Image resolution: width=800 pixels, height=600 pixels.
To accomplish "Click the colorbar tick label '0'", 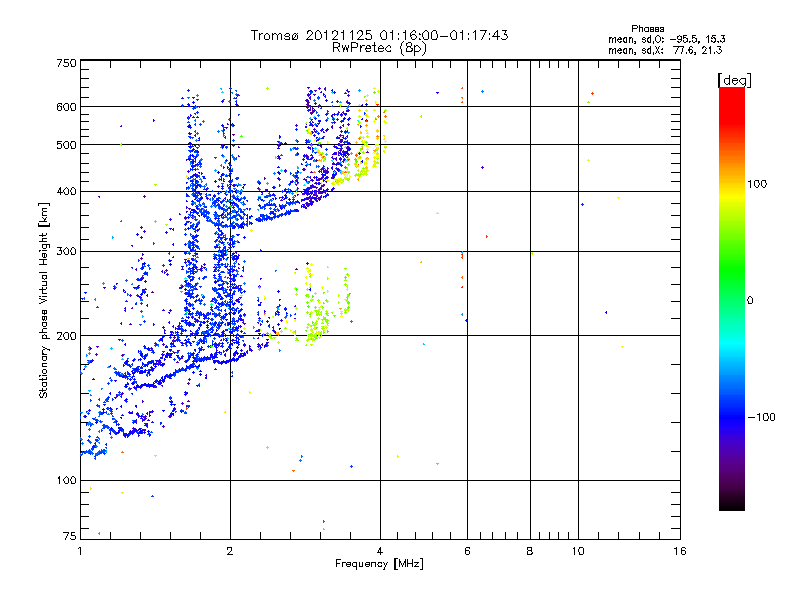I will point(750,301).
